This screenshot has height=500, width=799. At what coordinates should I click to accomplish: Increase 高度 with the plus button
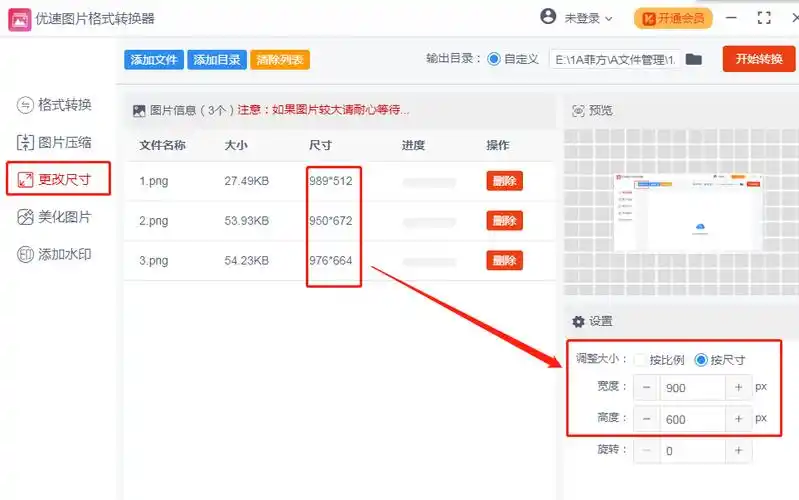coord(738,419)
